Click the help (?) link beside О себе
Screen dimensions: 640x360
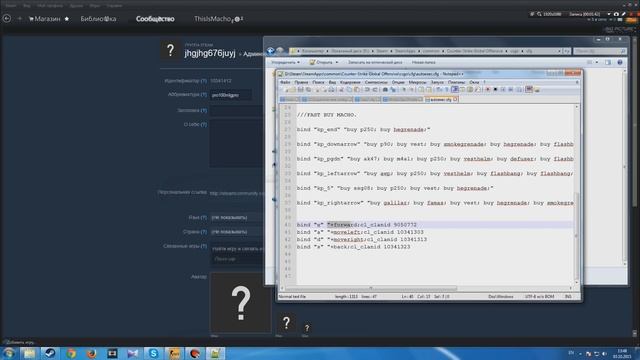click(204, 124)
